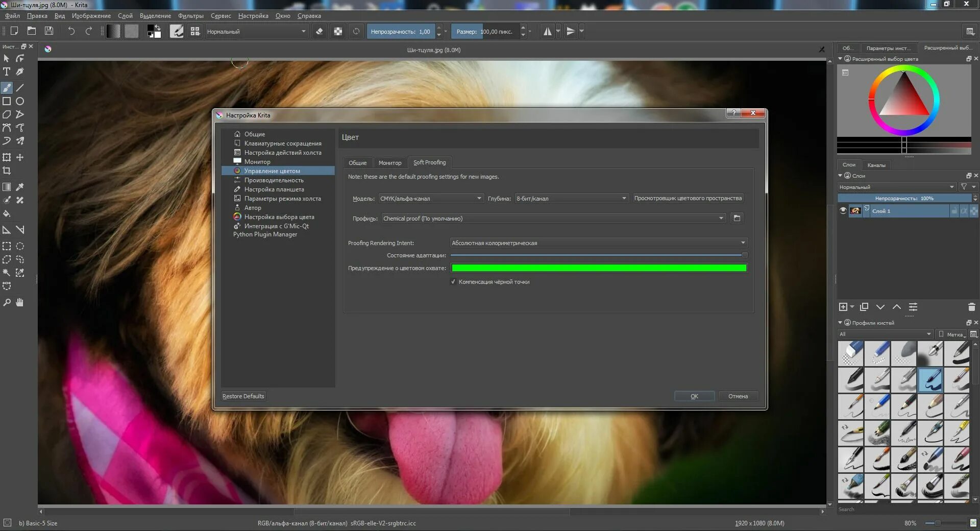Open profile folder icon button
980x531 pixels.
point(737,218)
